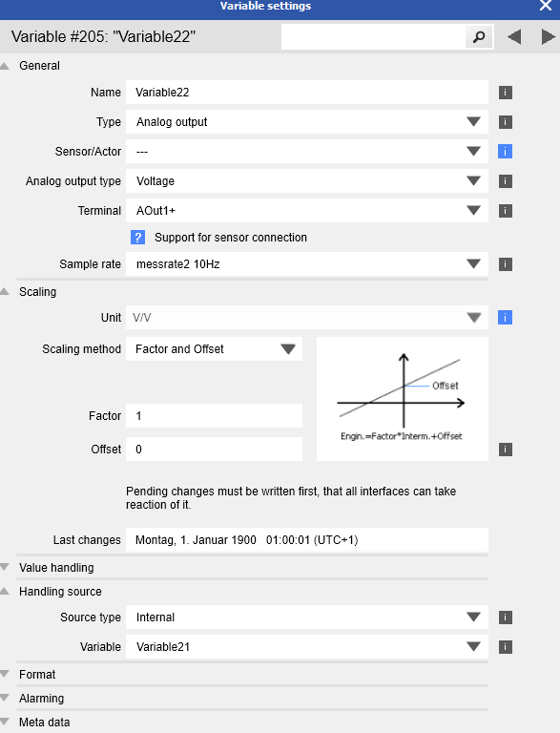
Task: Expand the Value handling section
Action: (x=56, y=568)
